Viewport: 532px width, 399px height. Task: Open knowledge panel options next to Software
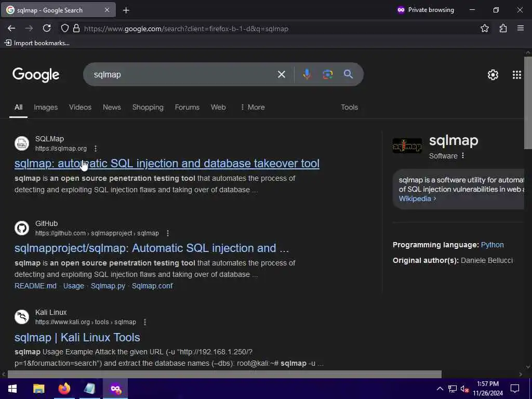tap(463, 156)
